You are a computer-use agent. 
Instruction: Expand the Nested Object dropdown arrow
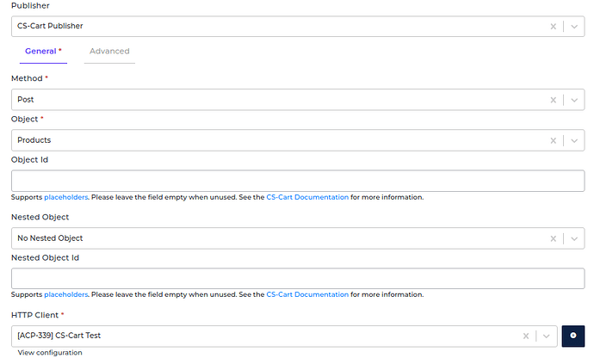[574, 238]
